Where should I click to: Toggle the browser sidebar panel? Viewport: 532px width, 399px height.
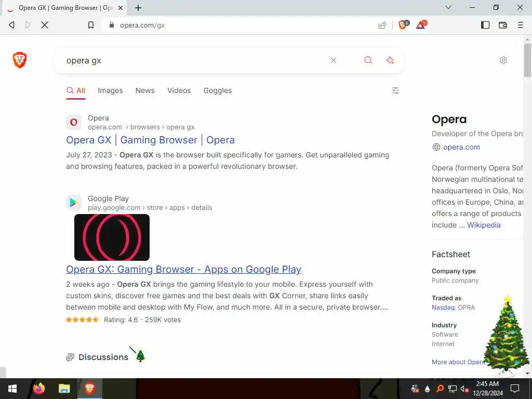[485, 25]
